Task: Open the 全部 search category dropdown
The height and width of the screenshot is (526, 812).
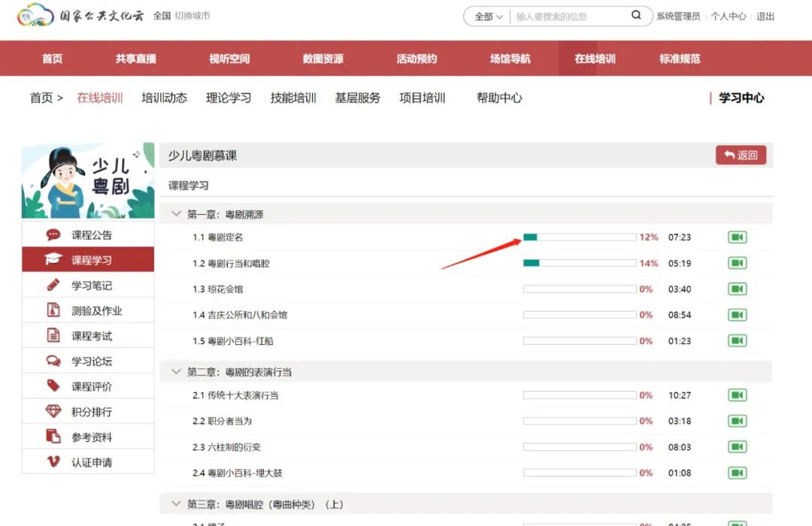Action: 489,17
